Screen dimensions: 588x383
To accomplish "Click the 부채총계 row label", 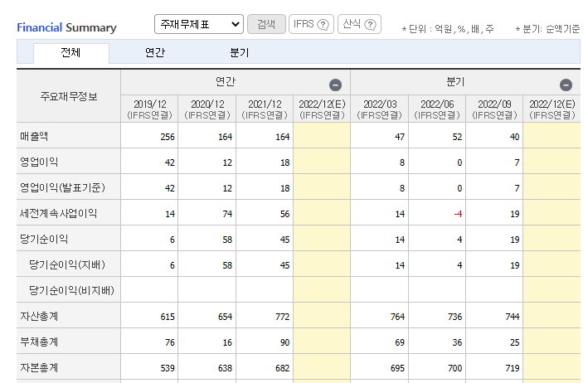I will [39, 342].
